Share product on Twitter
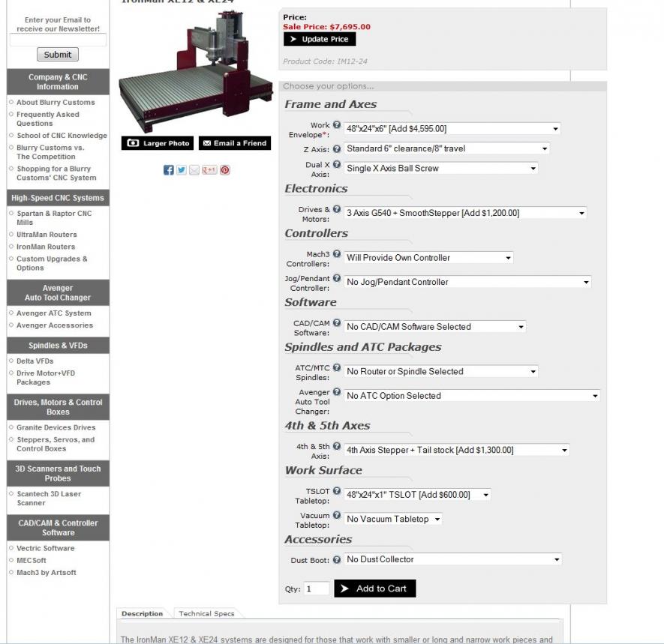The height and width of the screenshot is (644, 664). pyautogui.click(x=181, y=170)
